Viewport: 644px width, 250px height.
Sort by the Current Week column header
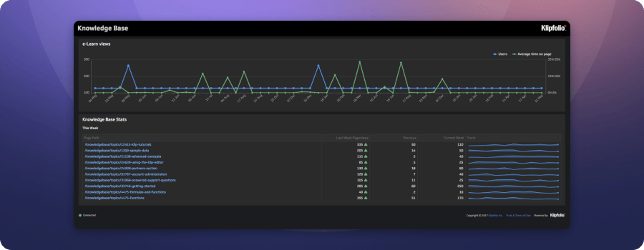coord(454,138)
